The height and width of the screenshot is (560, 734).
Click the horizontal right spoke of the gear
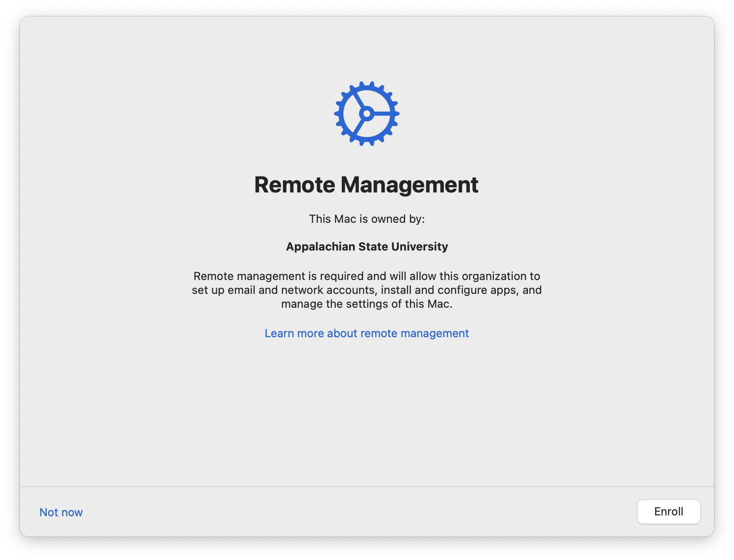click(383, 114)
